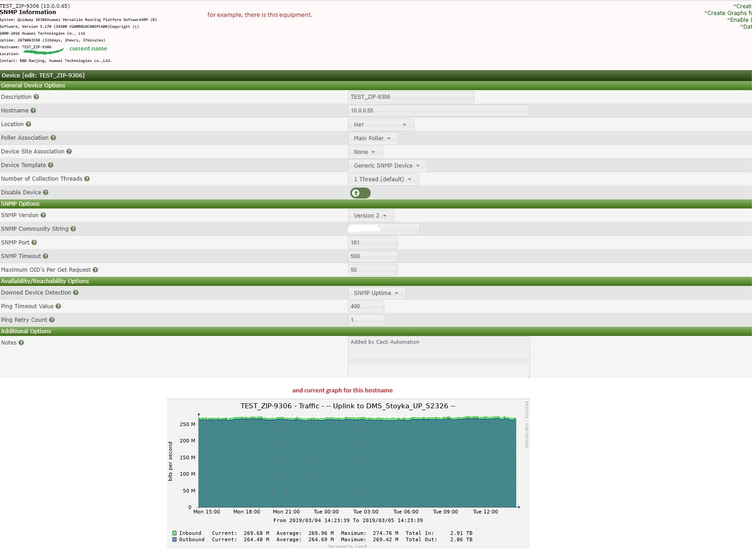Image resolution: width=756 pixels, height=559 pixels.
Task: Change SNMP Version via its dropdown
Action: tap(370, 215)
